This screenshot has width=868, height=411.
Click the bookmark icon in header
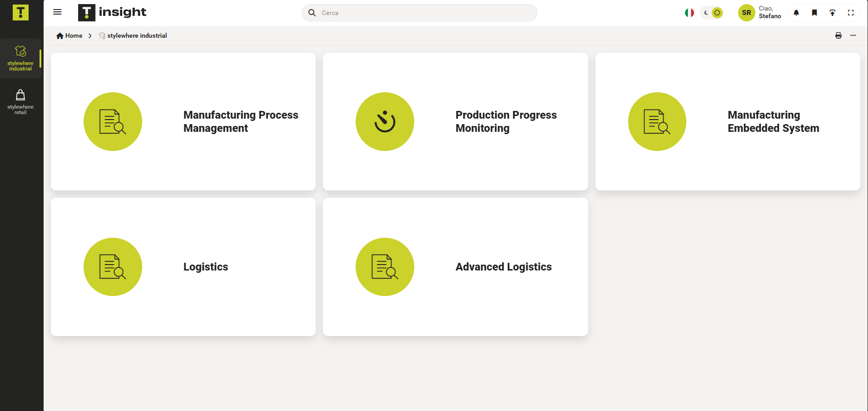pos(814,13)
